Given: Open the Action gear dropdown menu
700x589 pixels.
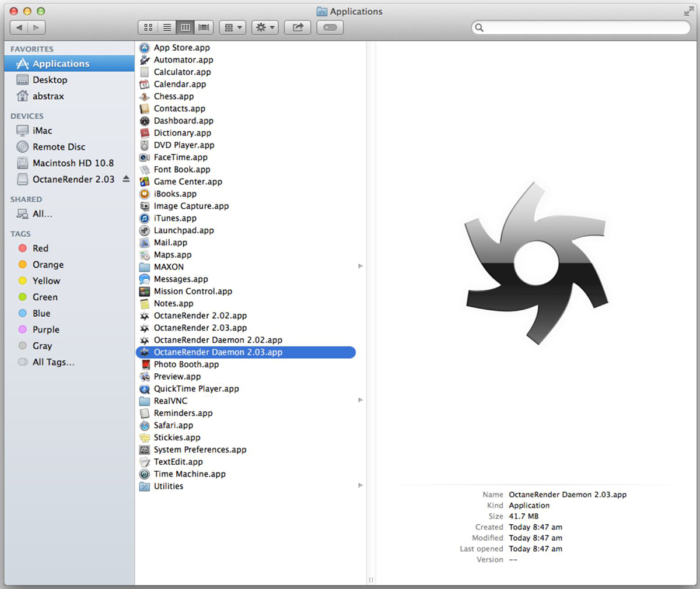Looking at the screenshot, I should coord(265,27).
